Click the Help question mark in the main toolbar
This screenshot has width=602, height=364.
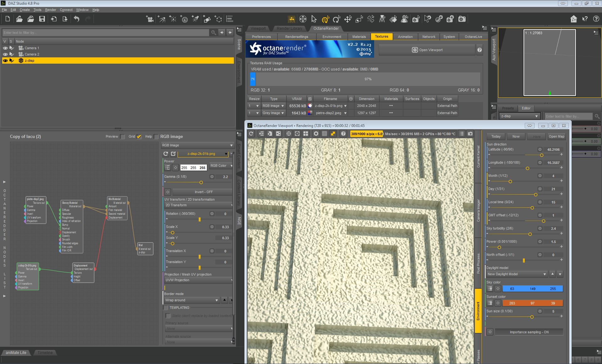596,19
